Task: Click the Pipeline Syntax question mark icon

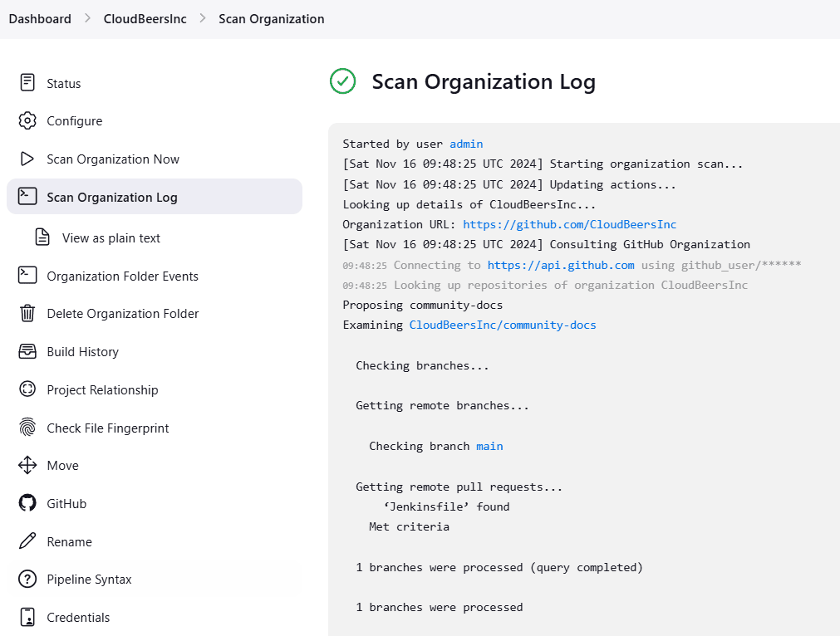Action: click(x=27, y=580)
